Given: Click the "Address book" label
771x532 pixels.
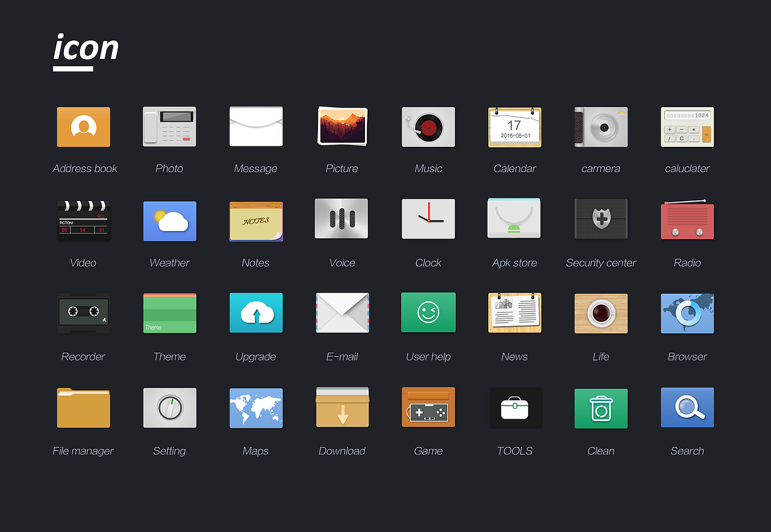Looking at the screenshot, I should click(x=85, y=169).
